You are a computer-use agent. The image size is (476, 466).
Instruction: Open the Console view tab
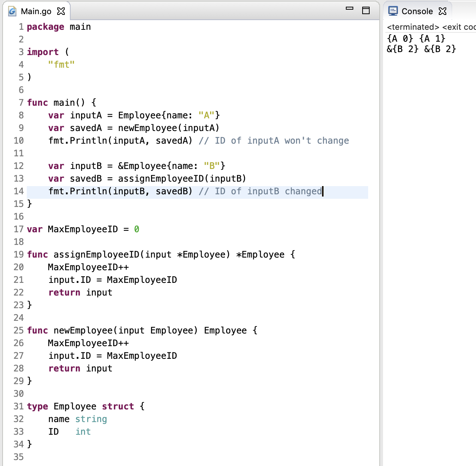coord(417,11)
